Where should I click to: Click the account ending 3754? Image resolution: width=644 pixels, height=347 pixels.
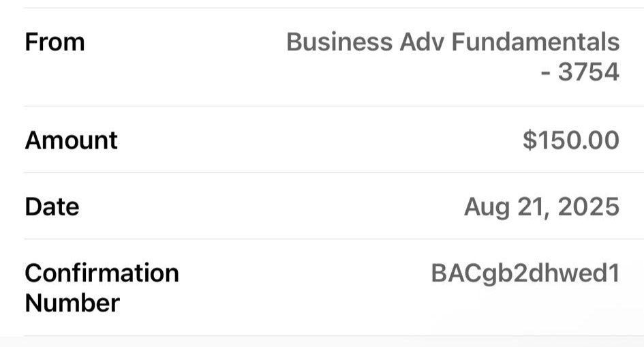tap(588, 72)
